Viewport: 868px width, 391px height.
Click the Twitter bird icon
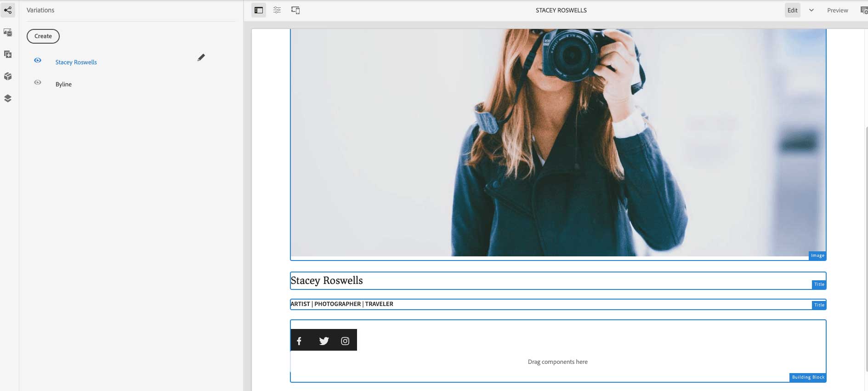click(x=324, y=341)
